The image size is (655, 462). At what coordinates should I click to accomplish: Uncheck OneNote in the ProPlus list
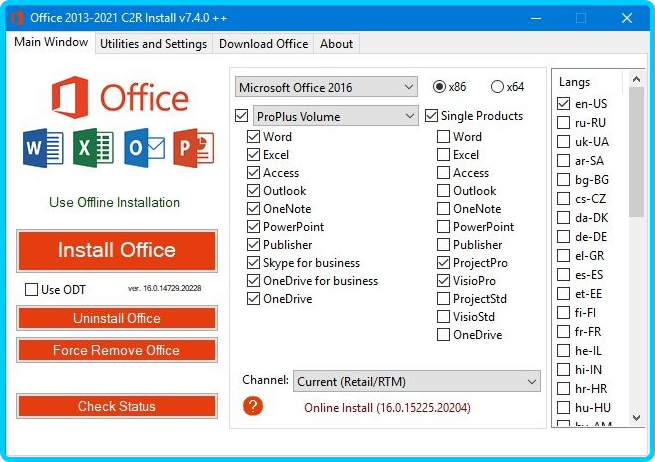click(x=253, y=208)
